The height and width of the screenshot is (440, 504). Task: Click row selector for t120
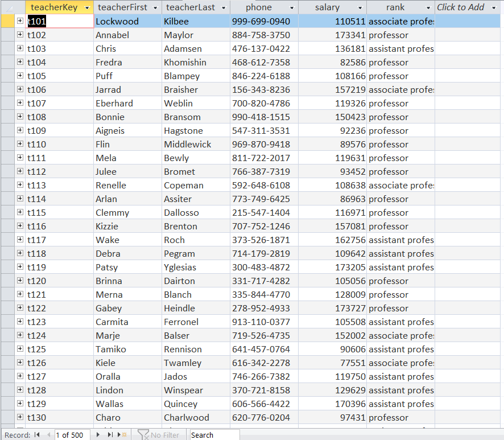8,281
